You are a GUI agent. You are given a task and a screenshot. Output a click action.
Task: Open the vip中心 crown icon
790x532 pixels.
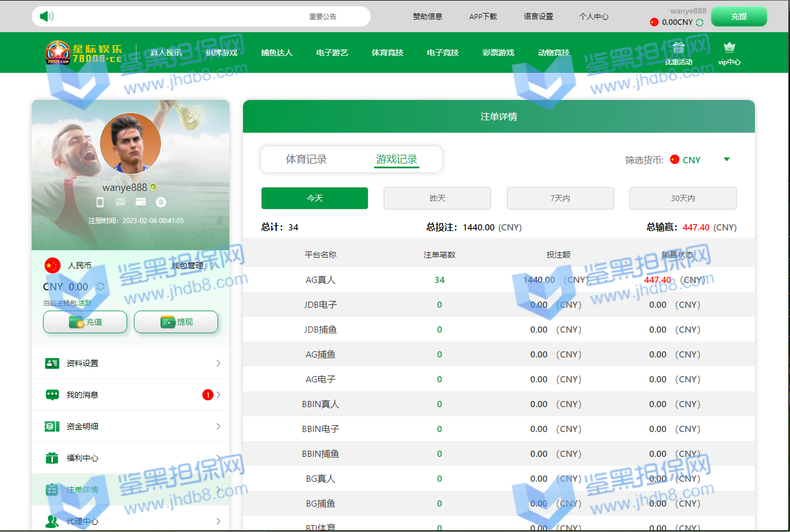tap(729, 47)
